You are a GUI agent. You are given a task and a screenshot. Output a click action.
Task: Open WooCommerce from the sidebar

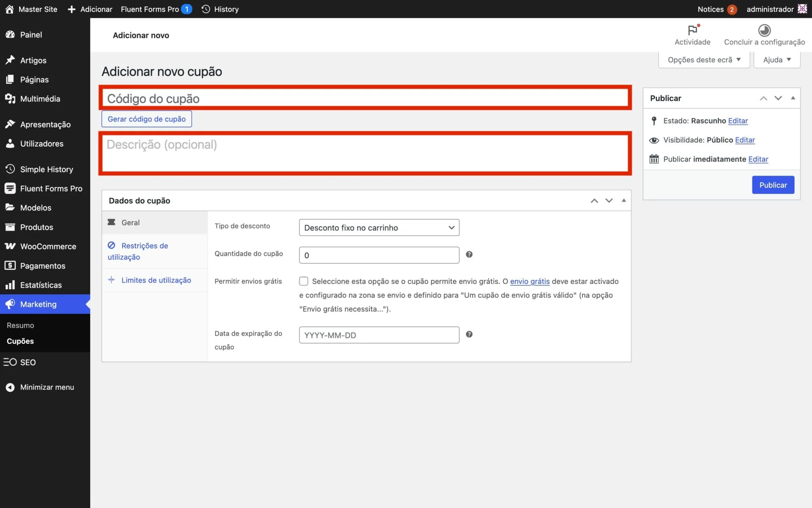(x=48, y=246)
